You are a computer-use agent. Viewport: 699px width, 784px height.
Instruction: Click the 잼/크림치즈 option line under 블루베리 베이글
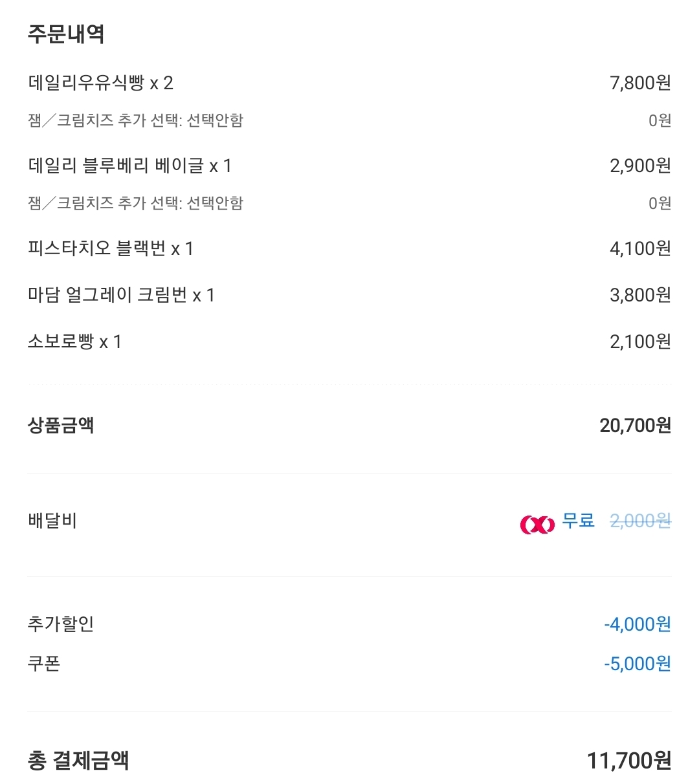click(x=135, y=203)
